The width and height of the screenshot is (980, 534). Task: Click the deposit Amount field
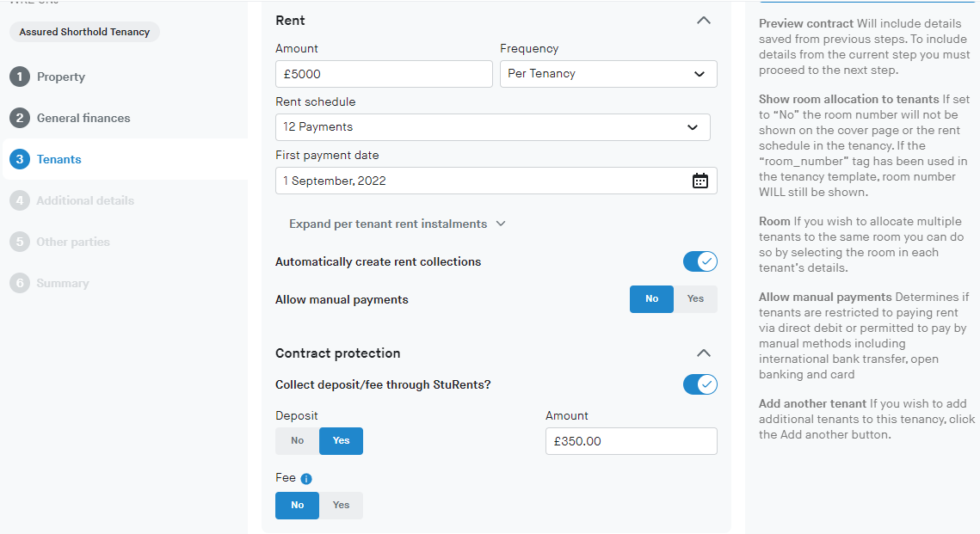click(631, 441)
